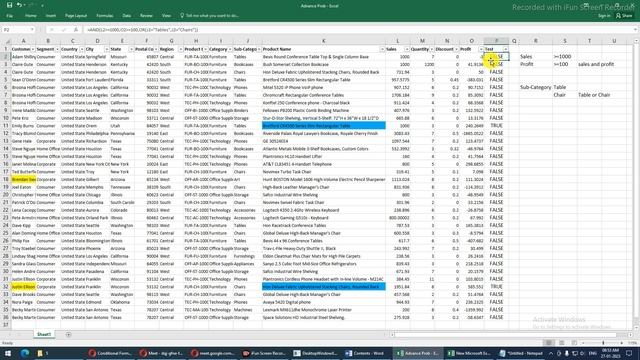The height and width of the screenshot is (360, 640).
Task: Click the blue highlighted product cell in row 11
Action: pos(323,126)
